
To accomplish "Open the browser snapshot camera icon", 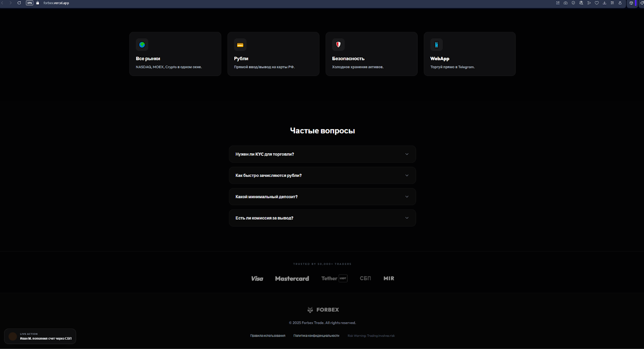I will pos(566,3).
